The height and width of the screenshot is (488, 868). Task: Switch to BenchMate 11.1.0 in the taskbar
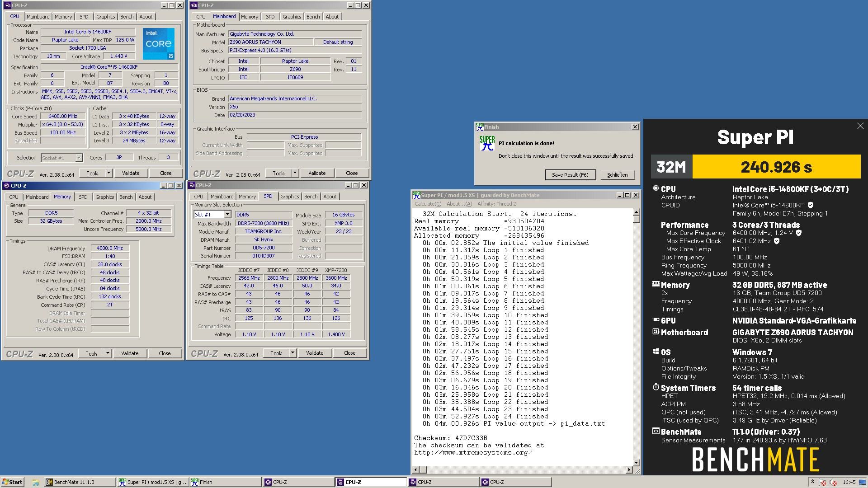(x=79, y=482)
